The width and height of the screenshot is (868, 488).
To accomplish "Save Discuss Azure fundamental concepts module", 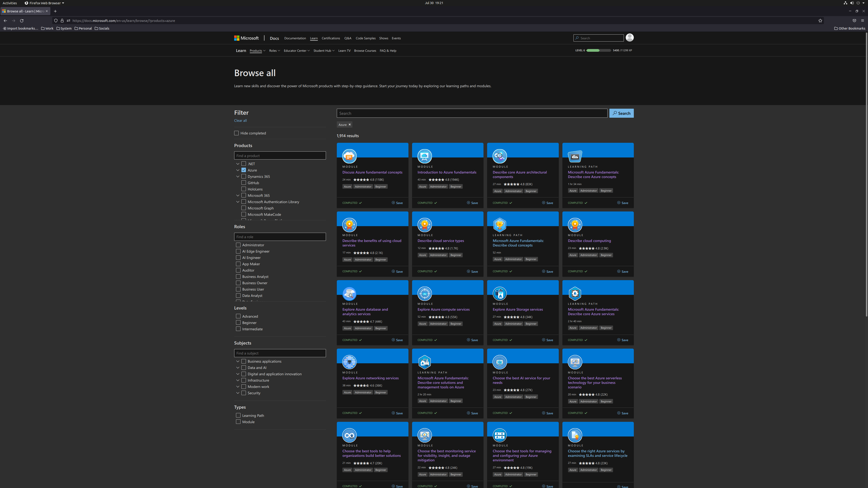I will coord(397,203).
